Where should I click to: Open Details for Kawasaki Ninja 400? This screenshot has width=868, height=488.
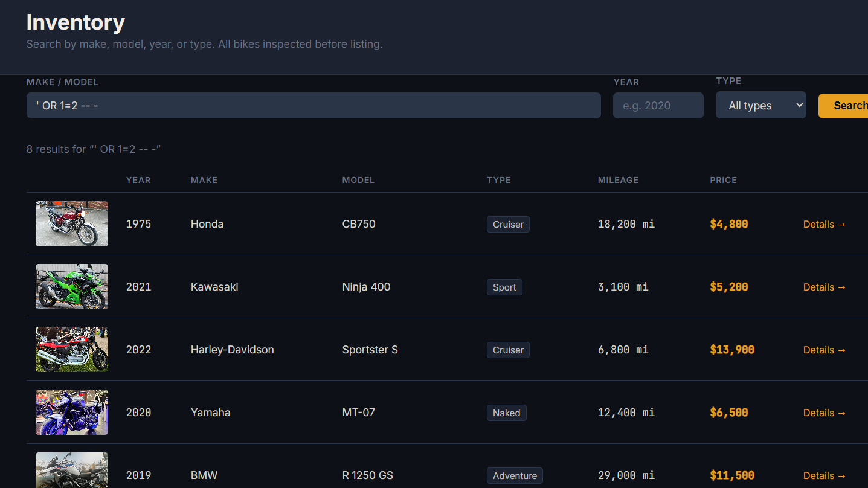pos(825,287)
